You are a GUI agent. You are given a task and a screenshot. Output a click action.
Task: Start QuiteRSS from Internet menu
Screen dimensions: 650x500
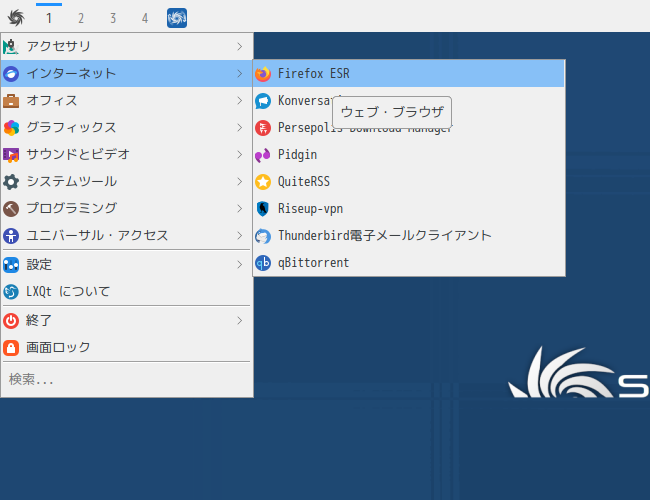pyautogui.click(x=409, y=182)
